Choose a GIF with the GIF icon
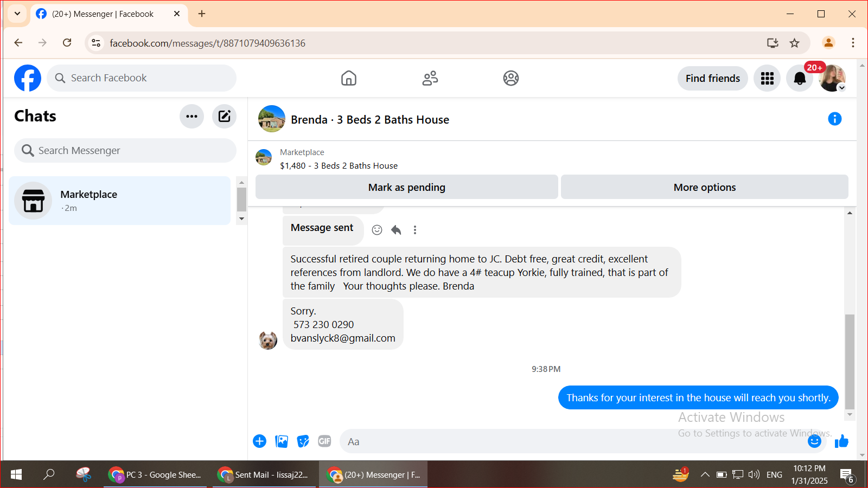 click(x=324, y=441)
